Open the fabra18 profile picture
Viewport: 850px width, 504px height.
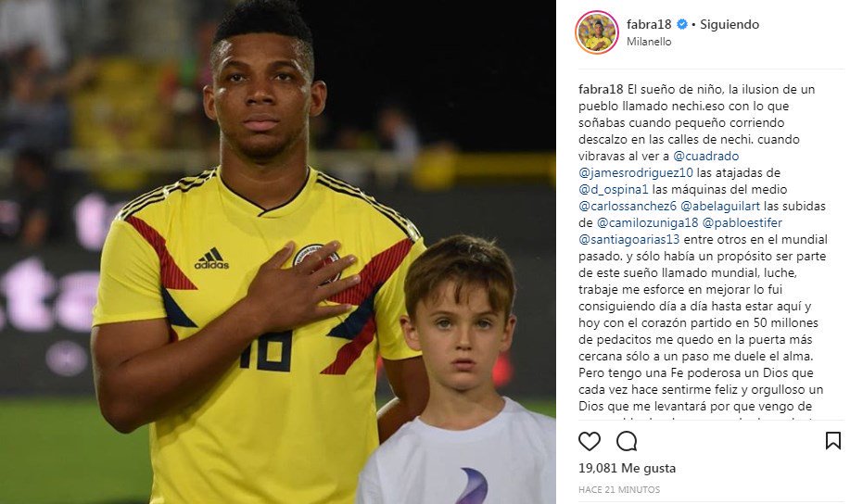(x=597, y=32)
